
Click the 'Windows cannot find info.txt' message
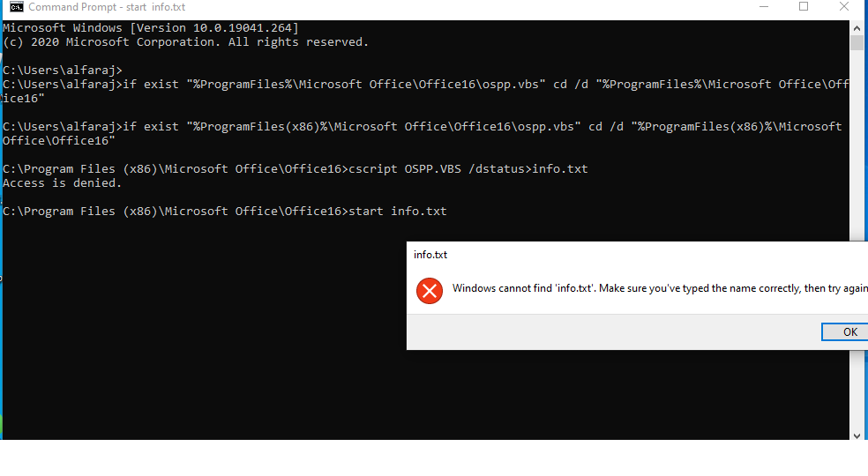[660, 288]
